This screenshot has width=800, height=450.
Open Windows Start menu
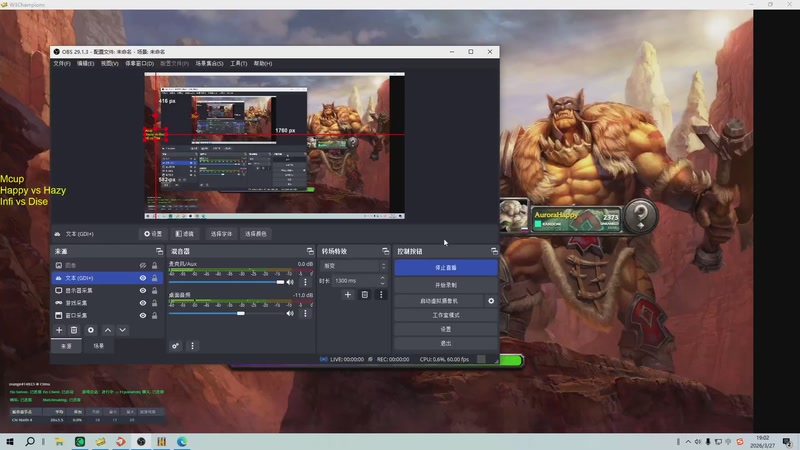pos(10,441)
